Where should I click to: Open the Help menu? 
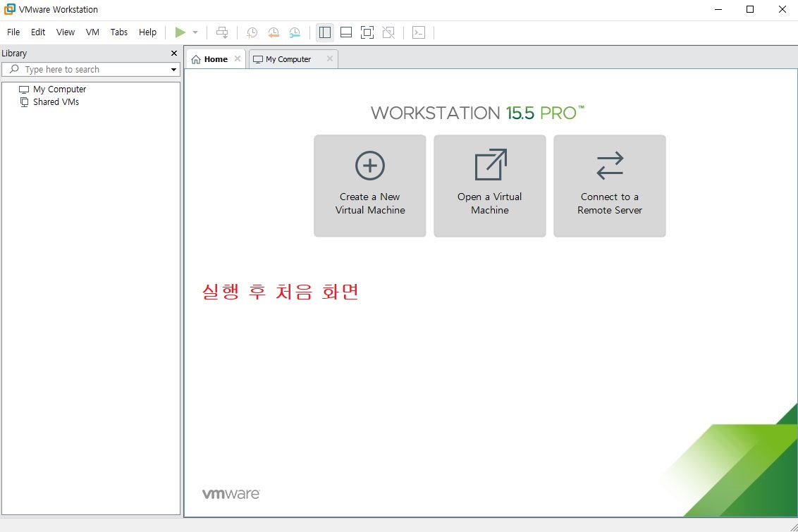(x=147, y=32)
